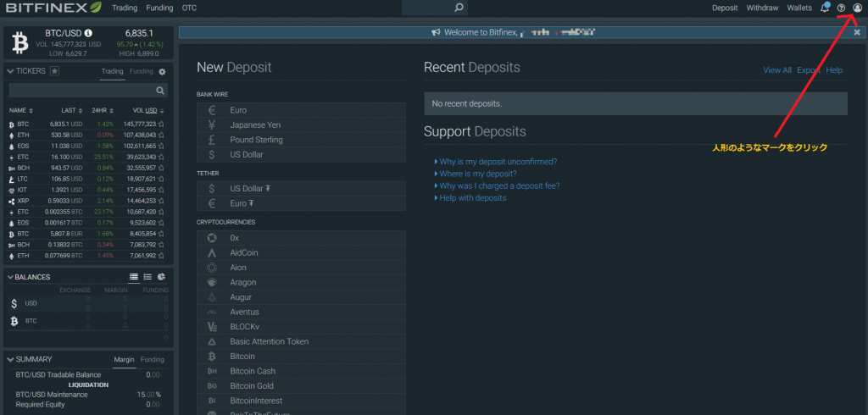Choose Tether Euro deposit
This screenshot has width=868, height=415.
301,203
